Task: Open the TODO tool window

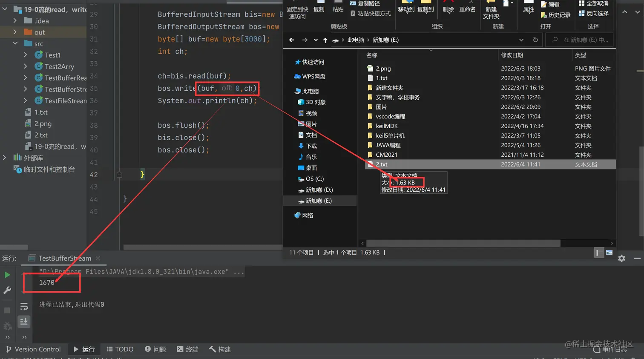Action: click(120, 349)
